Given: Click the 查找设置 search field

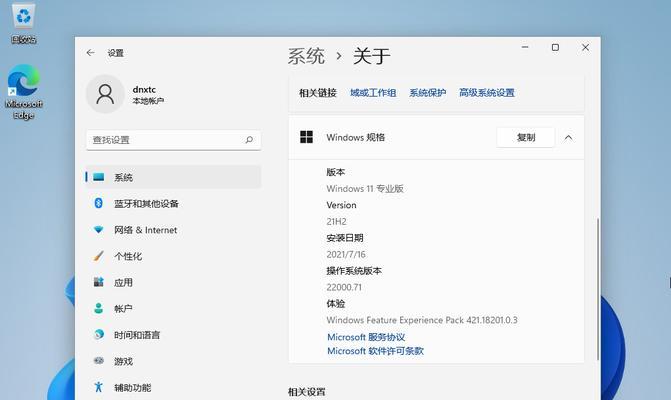Looking at the screenshot, I should [x=173, y=140].
